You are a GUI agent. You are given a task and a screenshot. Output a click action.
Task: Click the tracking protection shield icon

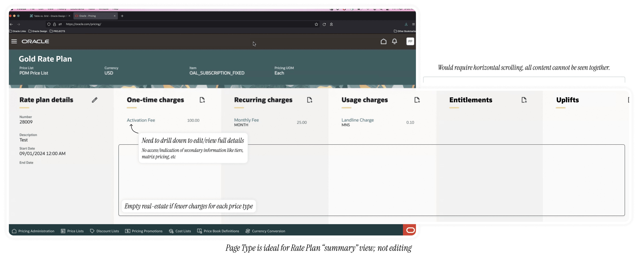click(49, 24)
